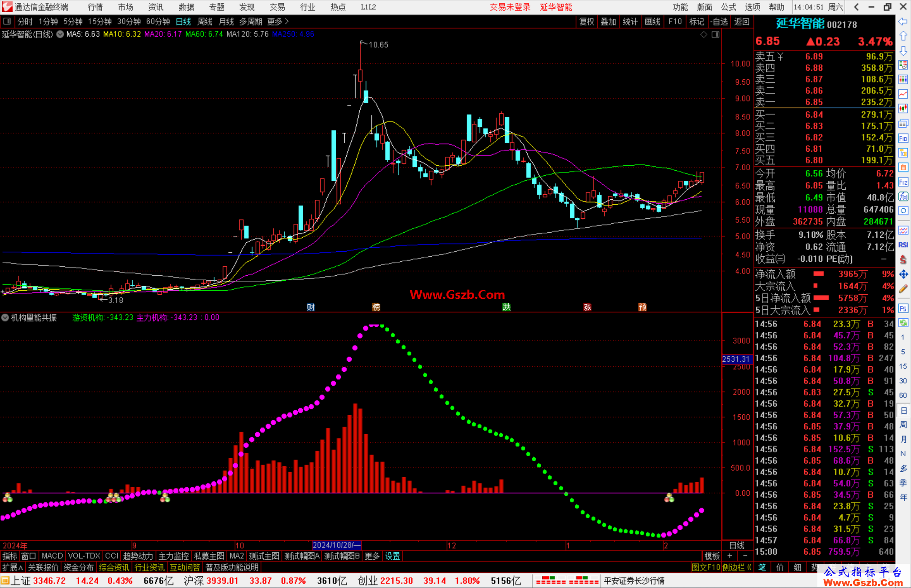Screen dimensions: 911x588
Task: Click the wavy lines indicator icon
Action: [903, 230]
